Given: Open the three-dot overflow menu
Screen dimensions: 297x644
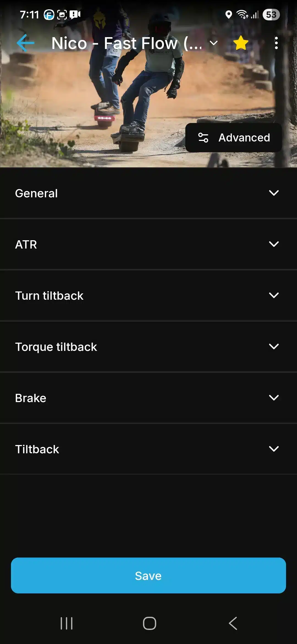Looking at the screenshot, I should click(x=276, y=43).
